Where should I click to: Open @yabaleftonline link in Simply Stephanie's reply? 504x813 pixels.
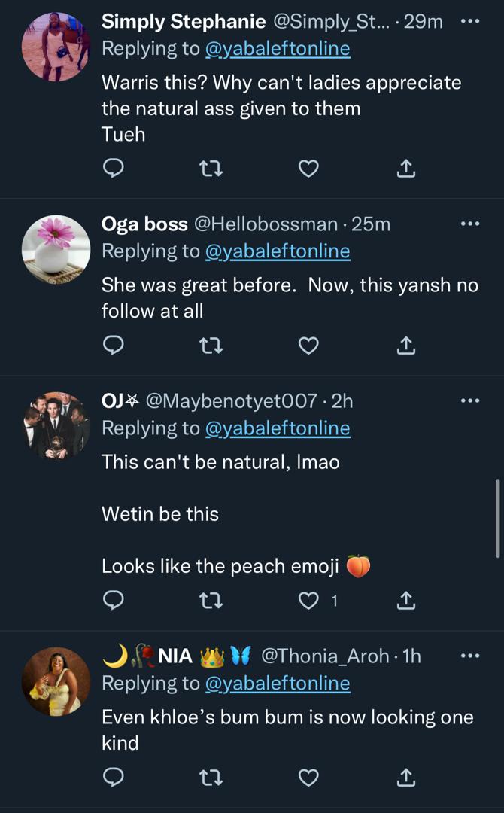[277, 50]
